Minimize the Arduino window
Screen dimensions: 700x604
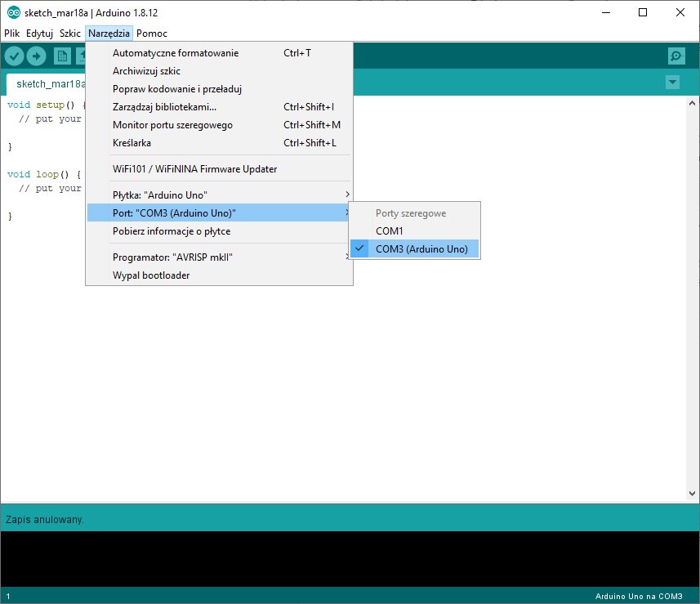coord(606,12)
